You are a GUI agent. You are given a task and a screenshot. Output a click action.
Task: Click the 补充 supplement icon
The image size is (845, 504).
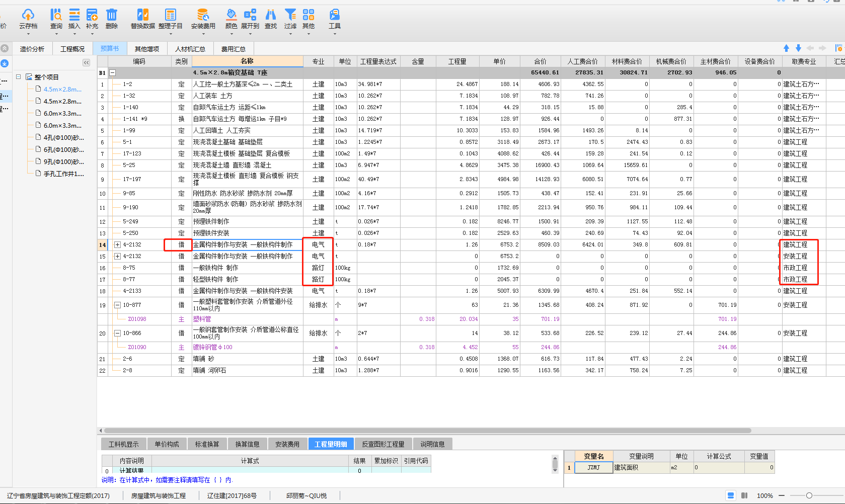(x=92, y=15)
